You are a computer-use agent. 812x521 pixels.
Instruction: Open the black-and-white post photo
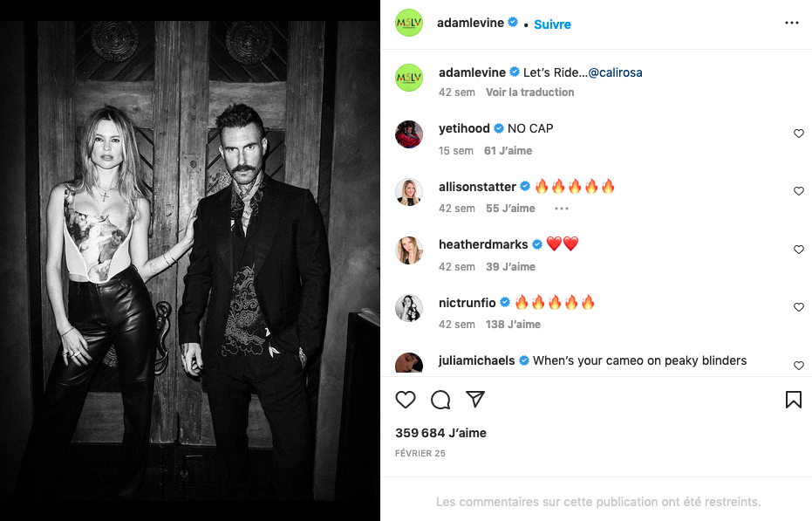coord(190,260)
